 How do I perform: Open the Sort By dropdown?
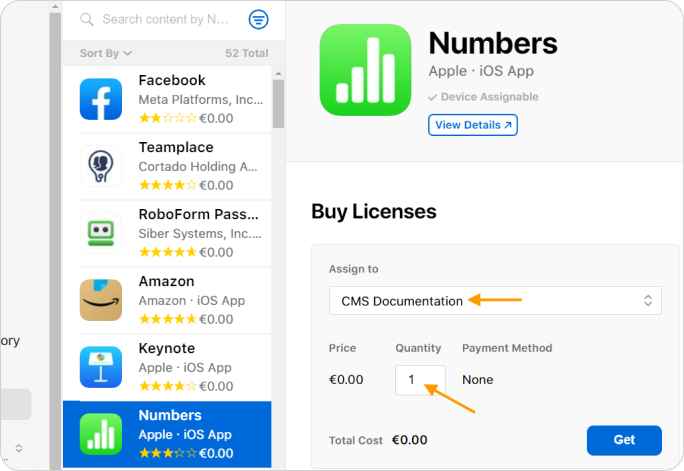106,53
